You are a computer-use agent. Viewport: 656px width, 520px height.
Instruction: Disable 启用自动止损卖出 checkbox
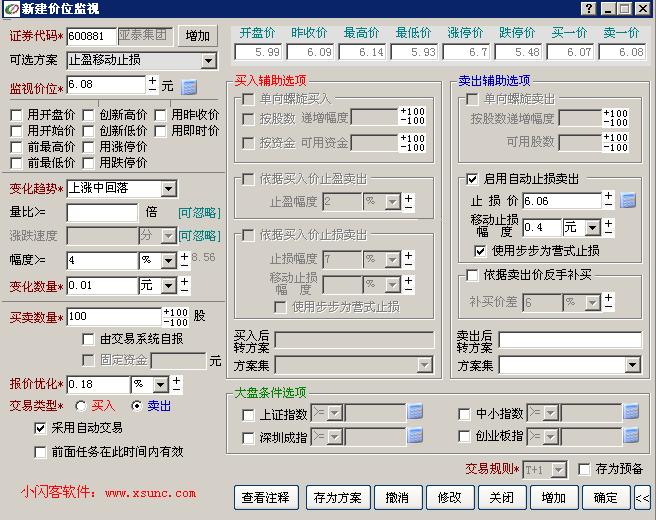click(x=472, y=179)
